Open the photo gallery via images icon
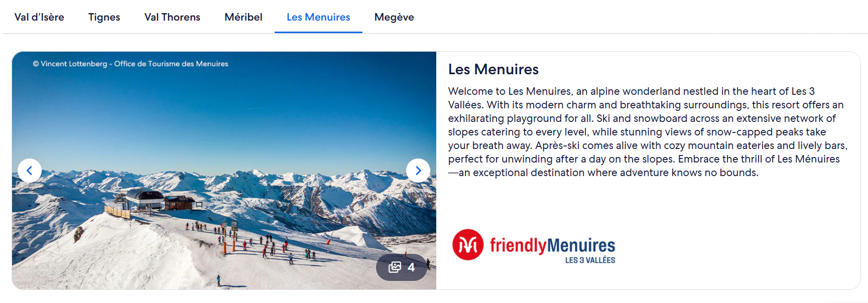 (x=395, y=267)
